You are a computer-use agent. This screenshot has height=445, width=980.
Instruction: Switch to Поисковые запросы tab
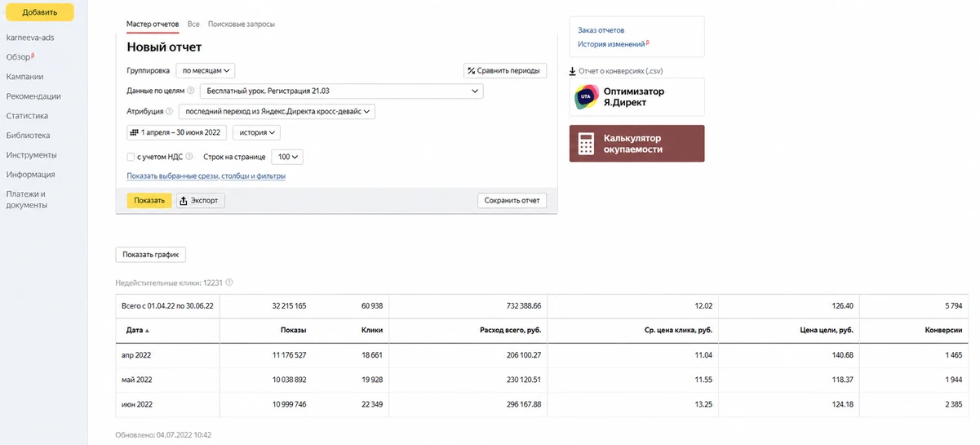point(242,24)
